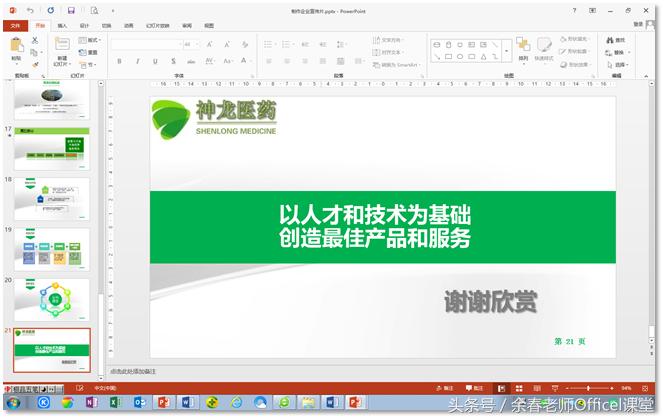Click the Paste clipboard icon
Image resolution: width=664 pixels, height=419 pixels.
(x=16, y=45)
